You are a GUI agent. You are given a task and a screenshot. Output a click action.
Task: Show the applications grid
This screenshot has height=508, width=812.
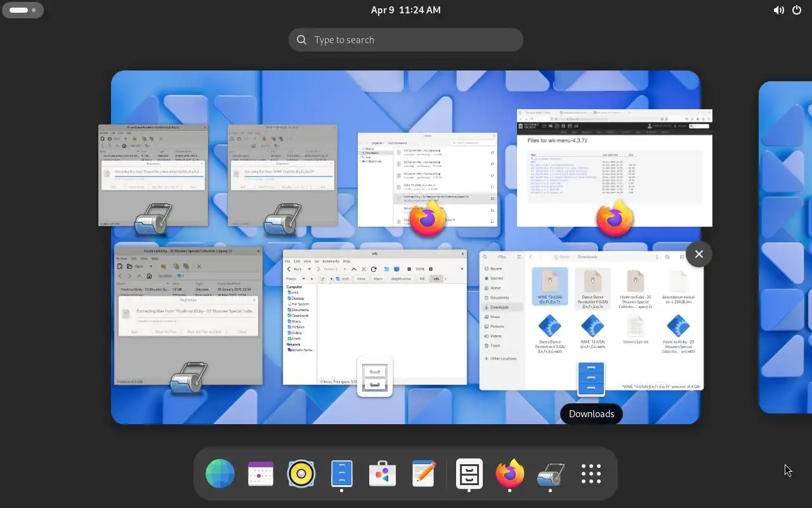click(x=591, y=474)
